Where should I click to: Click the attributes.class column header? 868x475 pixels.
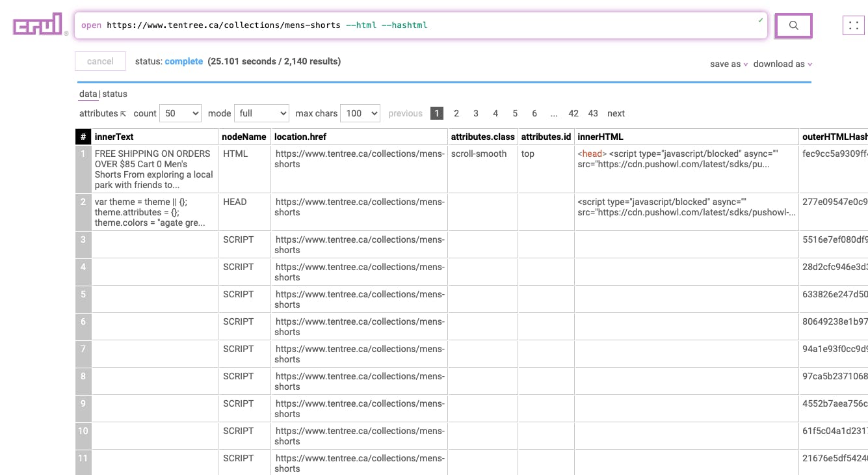point(483,137)
